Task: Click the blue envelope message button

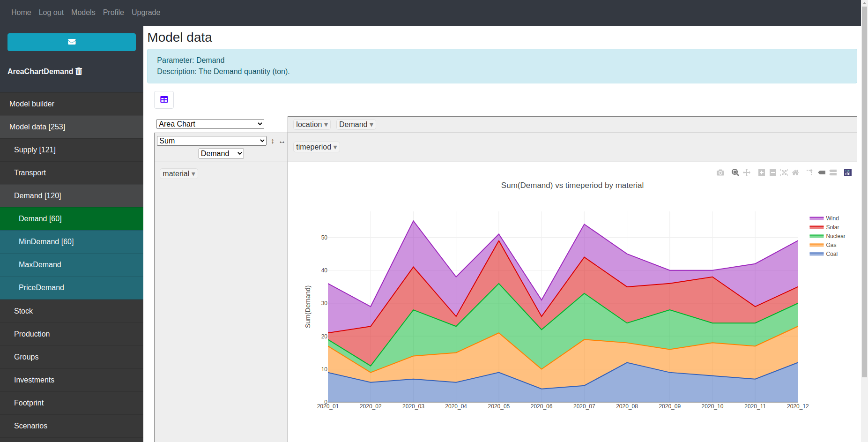Action: coord(72,42)
